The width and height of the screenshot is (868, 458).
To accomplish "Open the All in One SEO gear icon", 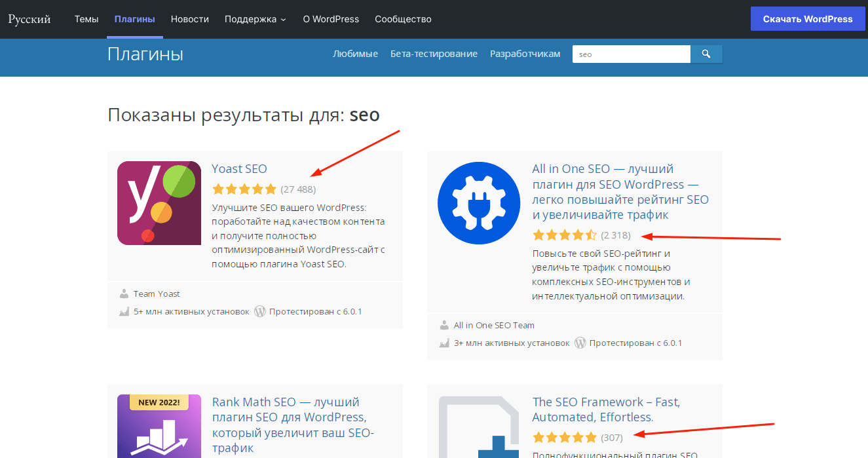I will coord(479,202).
